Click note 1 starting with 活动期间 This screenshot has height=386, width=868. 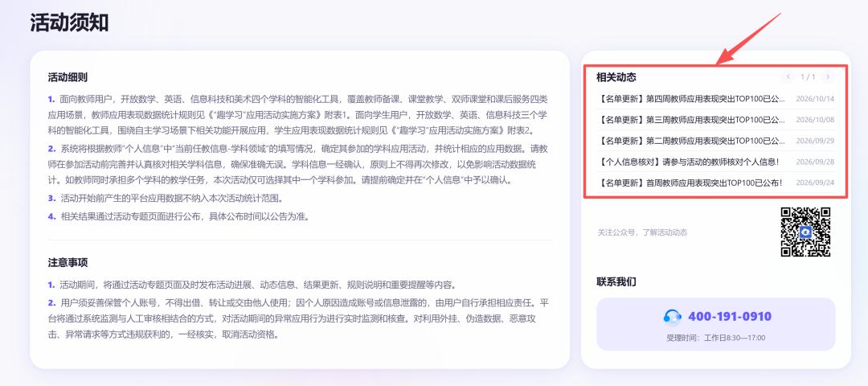click(252, 285)
